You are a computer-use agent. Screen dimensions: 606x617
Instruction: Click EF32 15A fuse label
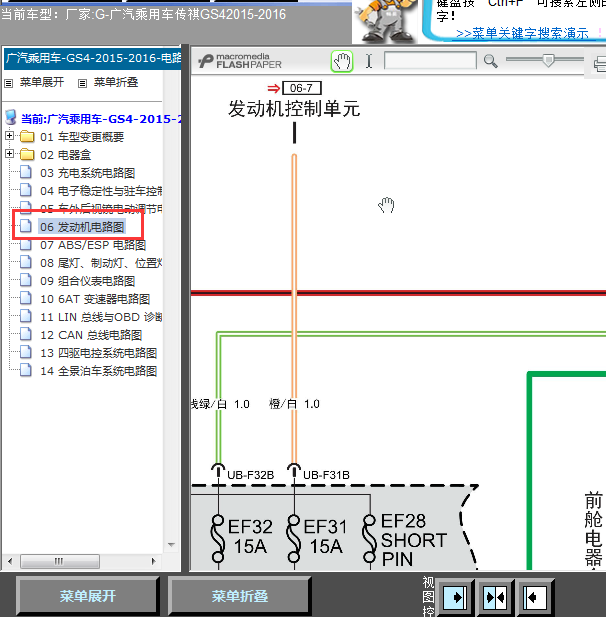250,536
